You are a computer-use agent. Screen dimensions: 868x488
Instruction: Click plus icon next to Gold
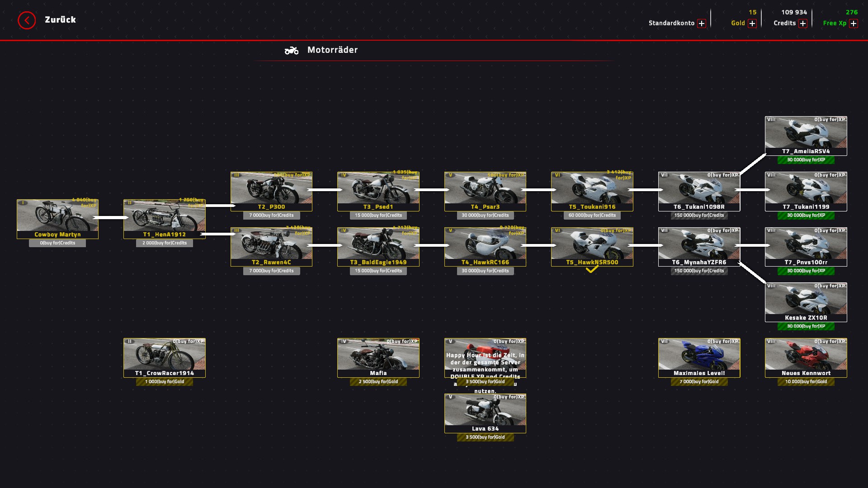tap(752, 23)
